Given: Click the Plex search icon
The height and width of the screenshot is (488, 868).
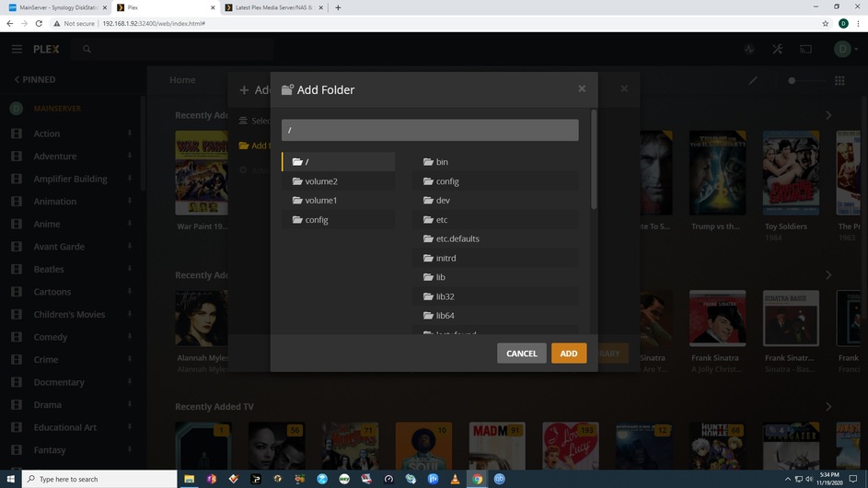Looking at the screenshot, I should (87, 50).
